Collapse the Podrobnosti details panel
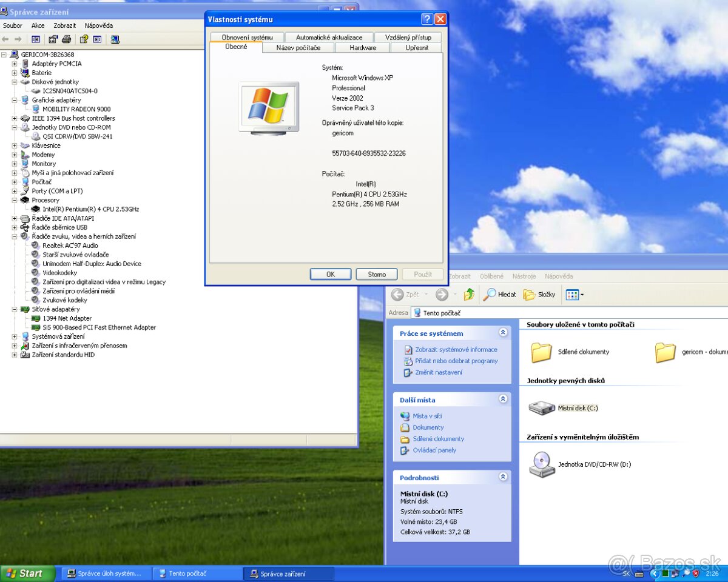The height and width of the screenshot is (582, 728). pos(503,477)
